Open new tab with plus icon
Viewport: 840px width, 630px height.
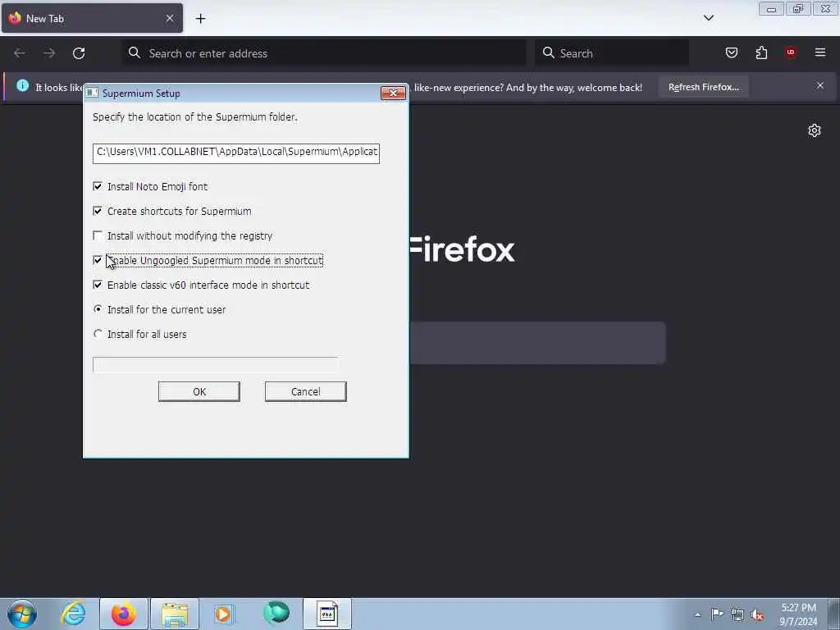tap(200, 19)
